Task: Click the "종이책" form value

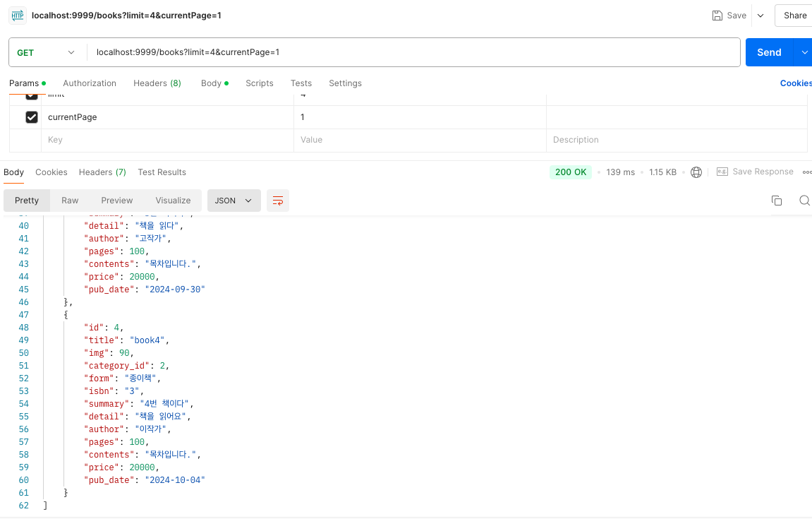Action: (x=140, y=378)
